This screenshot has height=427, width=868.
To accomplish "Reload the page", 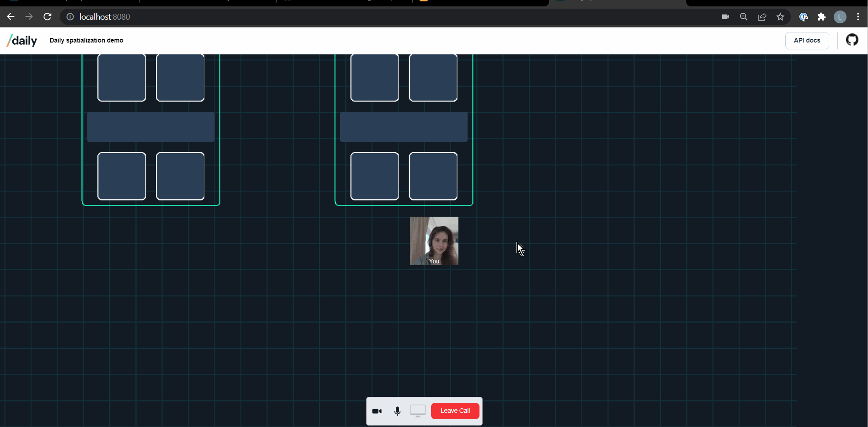I will coord(48,16).
